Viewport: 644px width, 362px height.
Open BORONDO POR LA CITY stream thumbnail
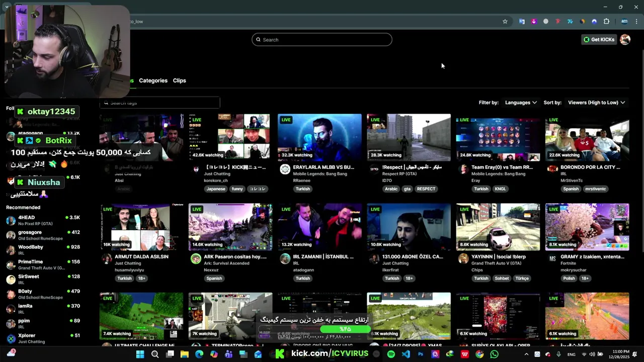click(x=587, y=137)
